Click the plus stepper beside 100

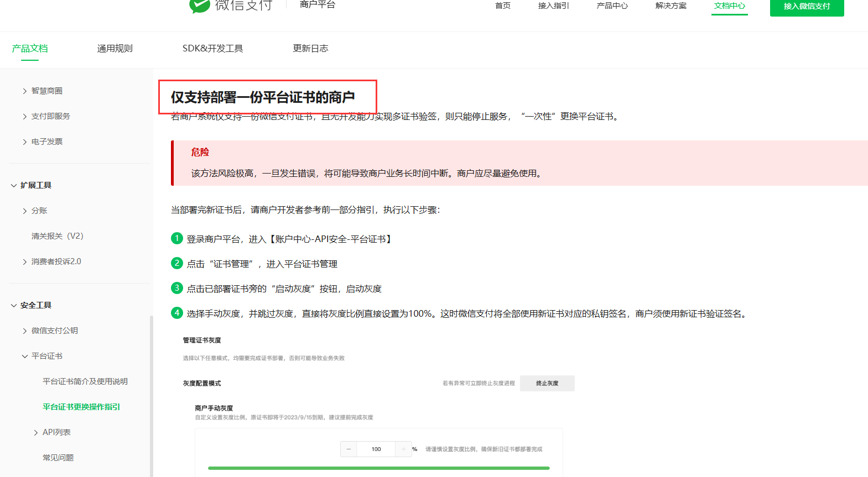coord(403,449)
